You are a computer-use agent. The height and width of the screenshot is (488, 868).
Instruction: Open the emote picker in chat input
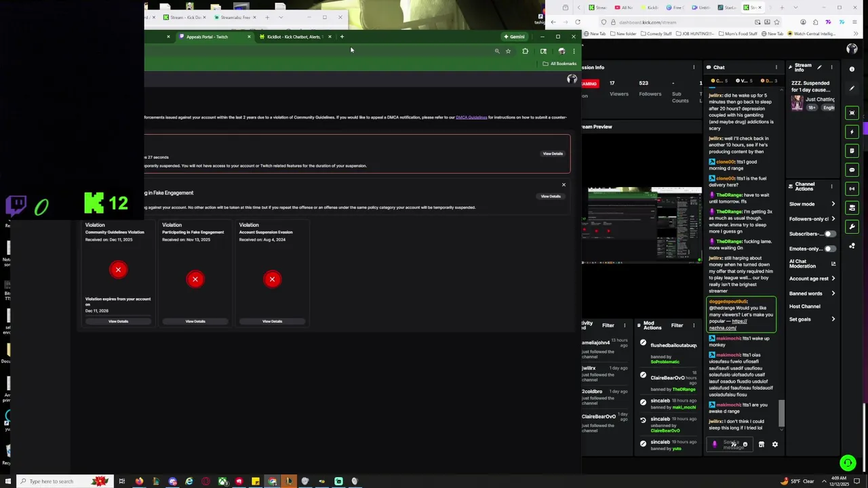[745, 445]
